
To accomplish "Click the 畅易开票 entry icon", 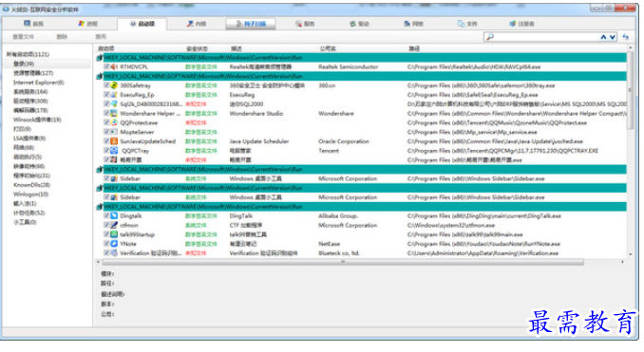I will click(x=114, y=160).
